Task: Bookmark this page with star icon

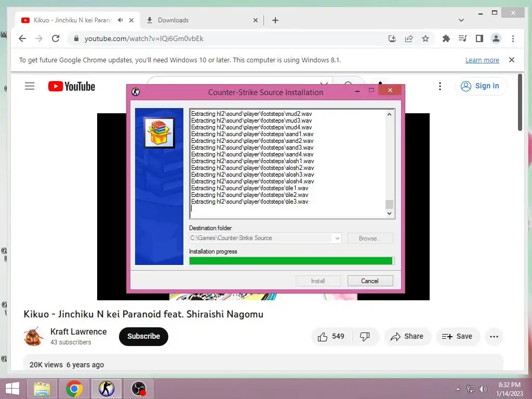Action: 425,38
